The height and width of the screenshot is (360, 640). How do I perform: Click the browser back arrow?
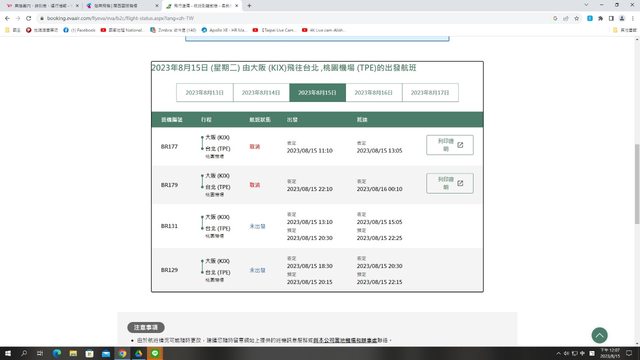7,18
